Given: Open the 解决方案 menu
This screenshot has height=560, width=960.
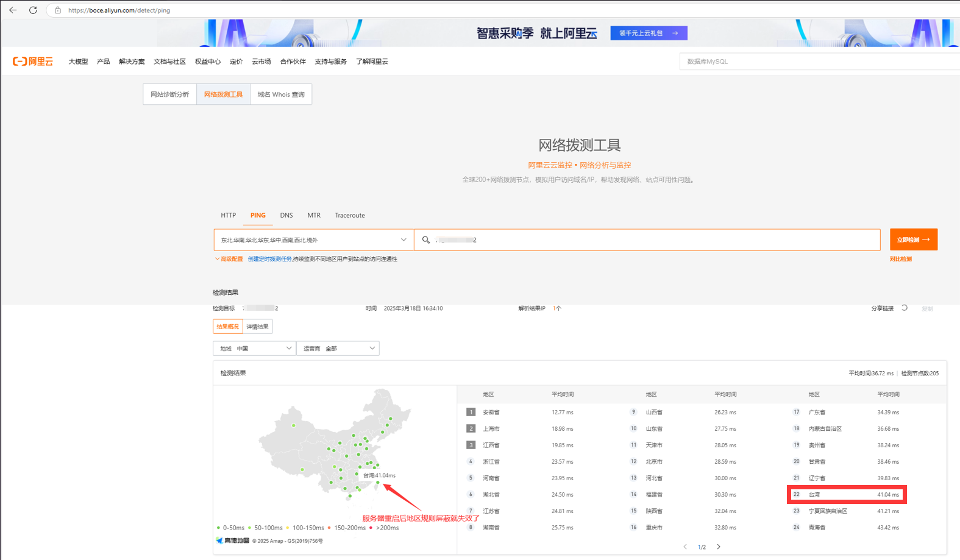Looking at the screenshot, I should (x=132, y=62).
